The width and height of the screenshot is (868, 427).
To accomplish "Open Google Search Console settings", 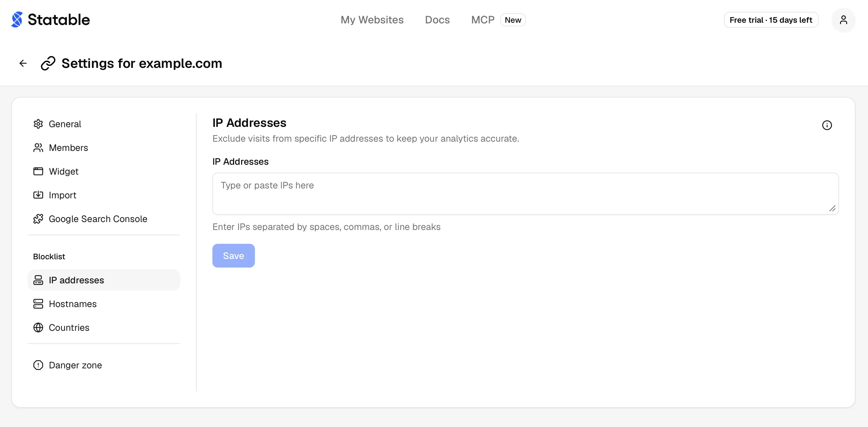I will coord(104,219).
